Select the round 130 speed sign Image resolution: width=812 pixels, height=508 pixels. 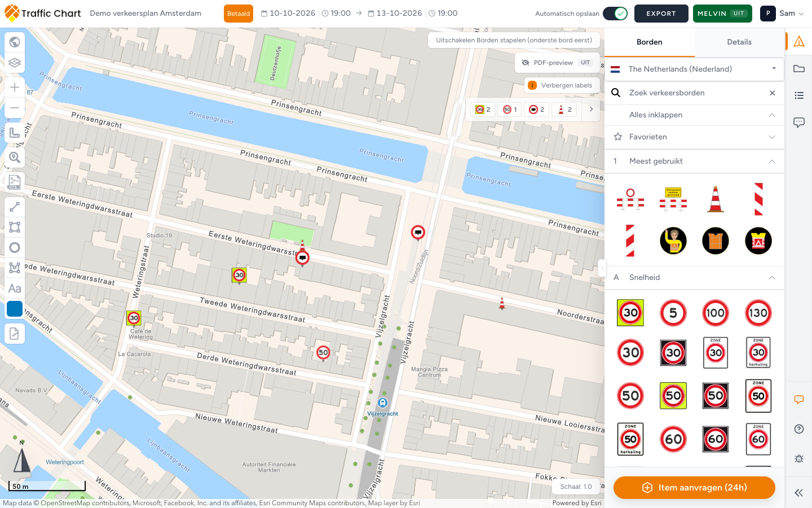758,313
